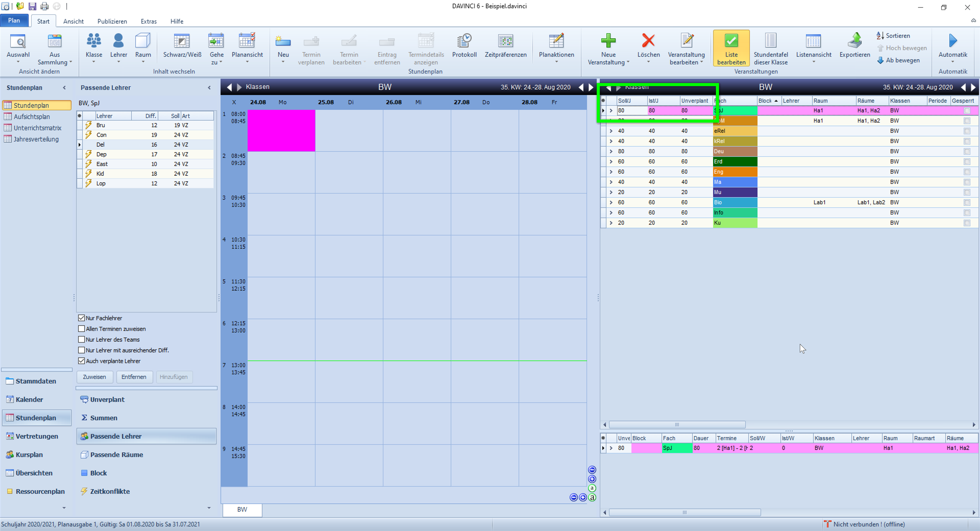Select BW sheet tab below timetable
Image resolution: width=980 pixels, height=531 pixels.
242,510
